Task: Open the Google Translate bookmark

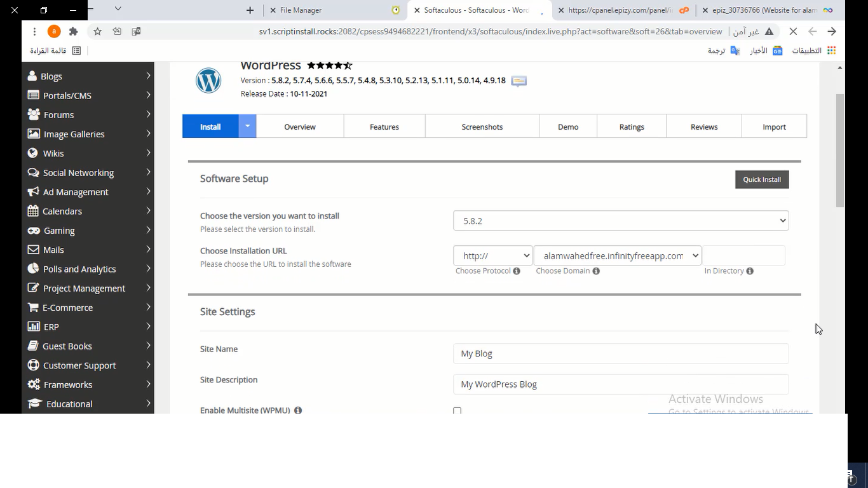Action: pos(724,50)
